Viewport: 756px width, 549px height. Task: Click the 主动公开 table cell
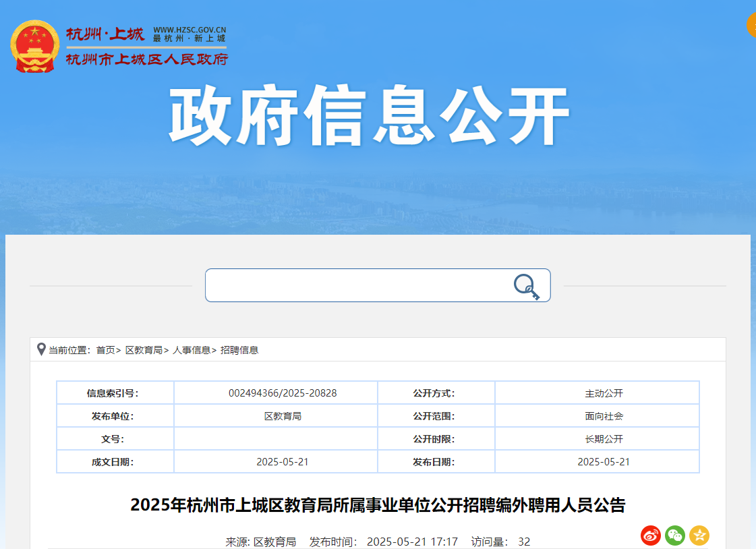tap(604, 393)
